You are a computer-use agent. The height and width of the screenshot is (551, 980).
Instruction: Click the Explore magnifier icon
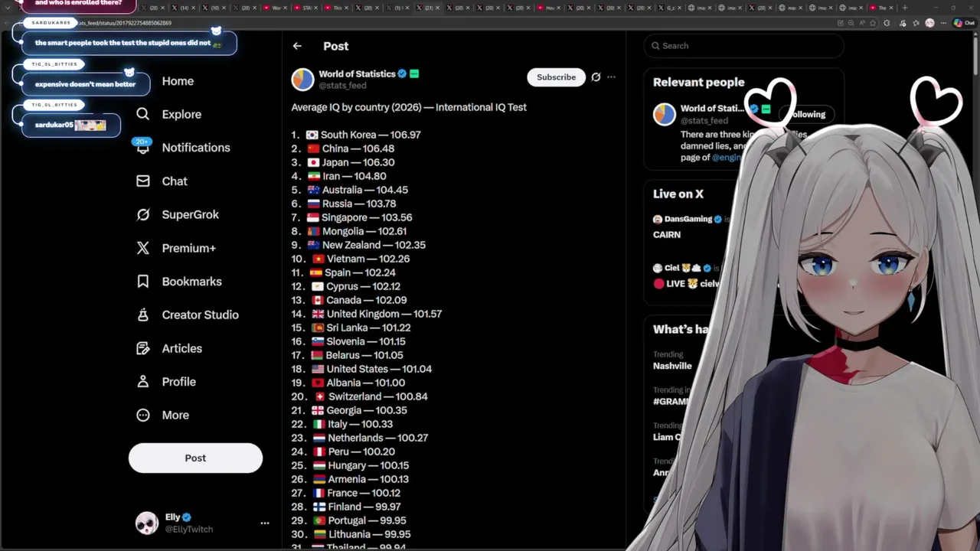143,114
